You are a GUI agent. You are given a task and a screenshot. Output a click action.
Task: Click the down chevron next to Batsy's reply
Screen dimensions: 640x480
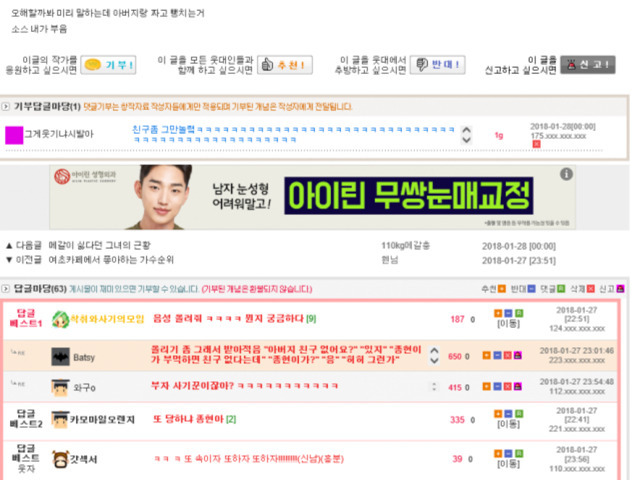435,360
